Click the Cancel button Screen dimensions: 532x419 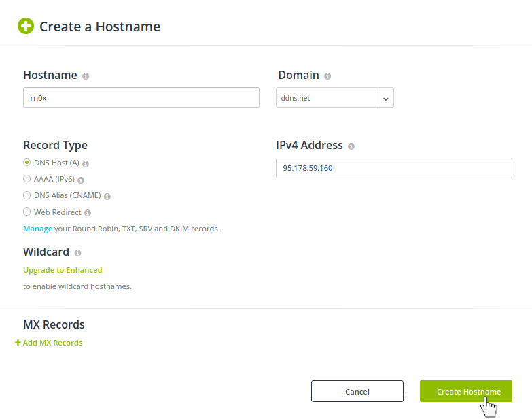357,391
